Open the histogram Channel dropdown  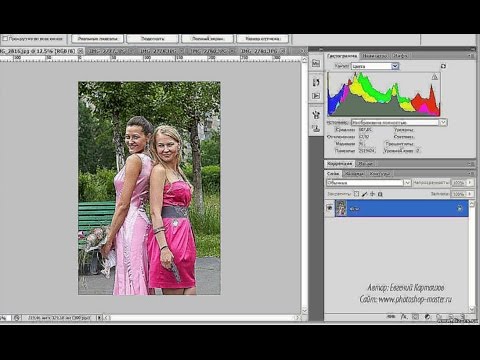pos(375,66)
